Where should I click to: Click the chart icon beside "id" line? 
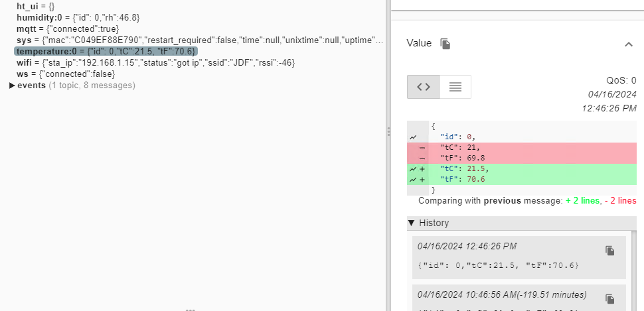[x=413, y=137]
